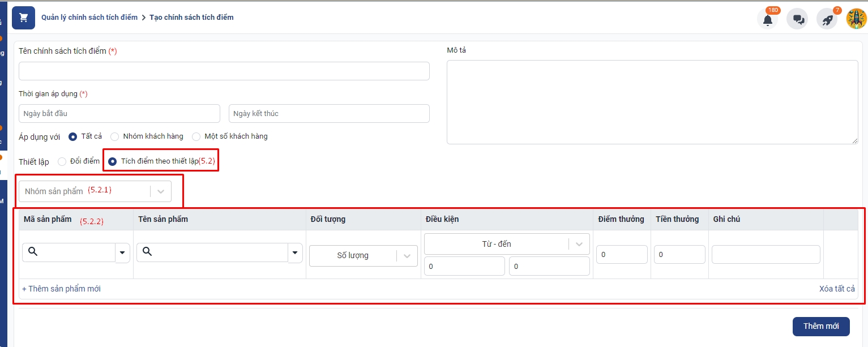
Task: Select the Một số khách hàng radio option
Action: [x=196, y=136]
